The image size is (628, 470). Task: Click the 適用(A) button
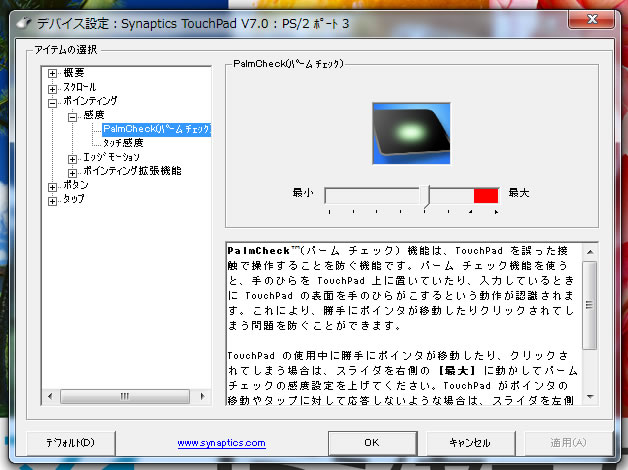568,443
